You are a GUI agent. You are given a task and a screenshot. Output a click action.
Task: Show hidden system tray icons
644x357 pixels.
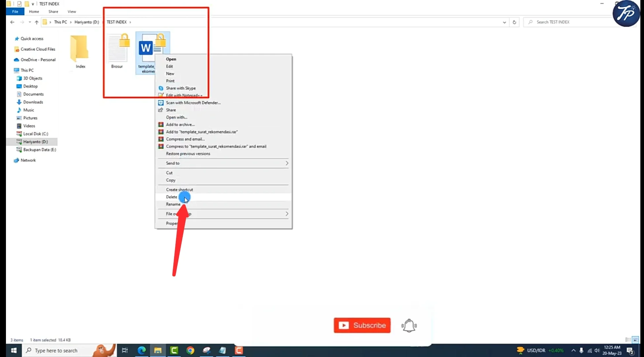(573, 350)
